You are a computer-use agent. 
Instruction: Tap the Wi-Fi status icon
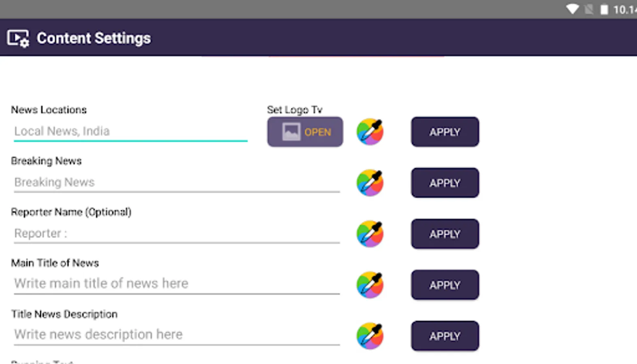[572, 9]
